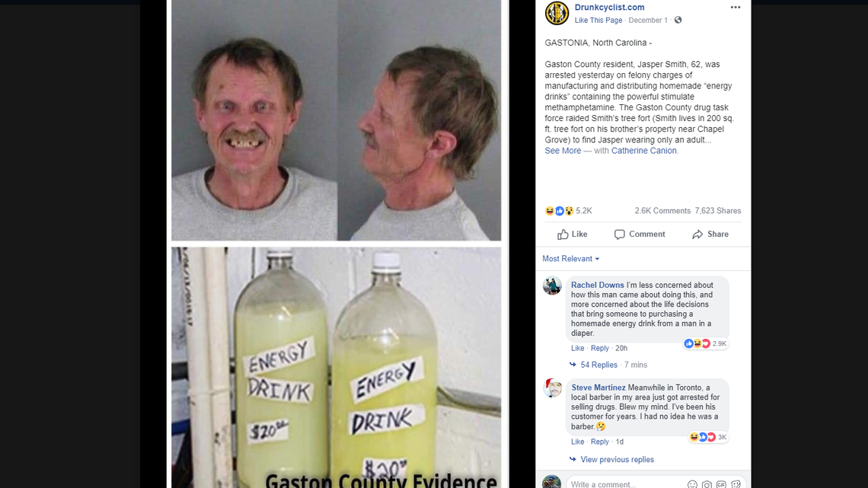This screenshot has height=488, width=868.
Task: Open the sticker picker icon
Action: click(x=736, y=484)
